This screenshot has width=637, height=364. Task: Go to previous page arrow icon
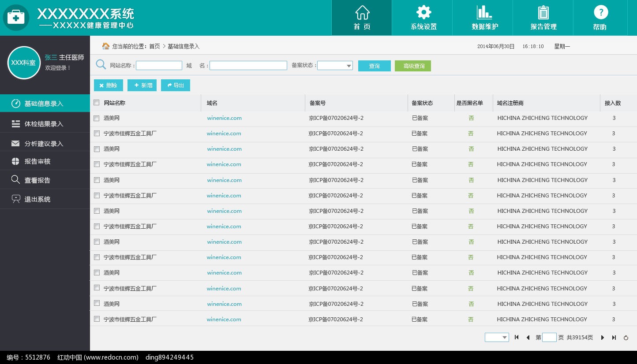[x=528, y=338]
